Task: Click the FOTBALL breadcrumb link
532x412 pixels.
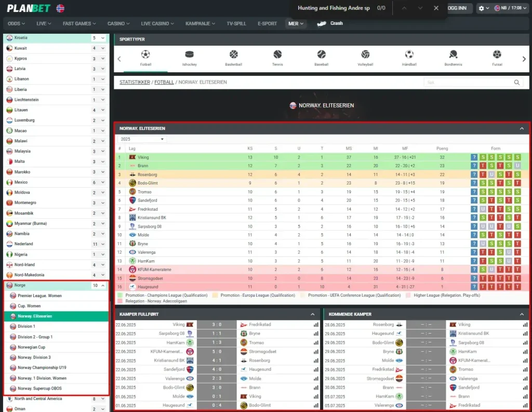Action: pyautogui.click(x=164, y=82)
